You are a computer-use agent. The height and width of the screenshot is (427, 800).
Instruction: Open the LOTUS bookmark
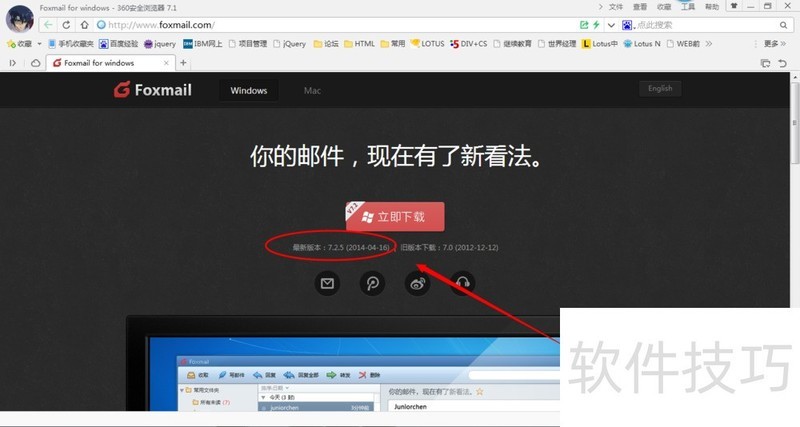click(x=428, y=44)
